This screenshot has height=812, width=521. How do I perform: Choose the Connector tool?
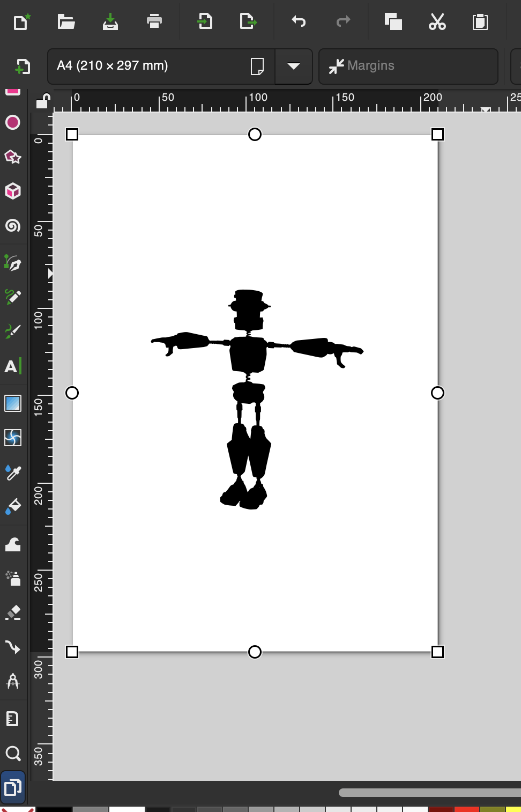pyautogui.click(x=13, y=647)
